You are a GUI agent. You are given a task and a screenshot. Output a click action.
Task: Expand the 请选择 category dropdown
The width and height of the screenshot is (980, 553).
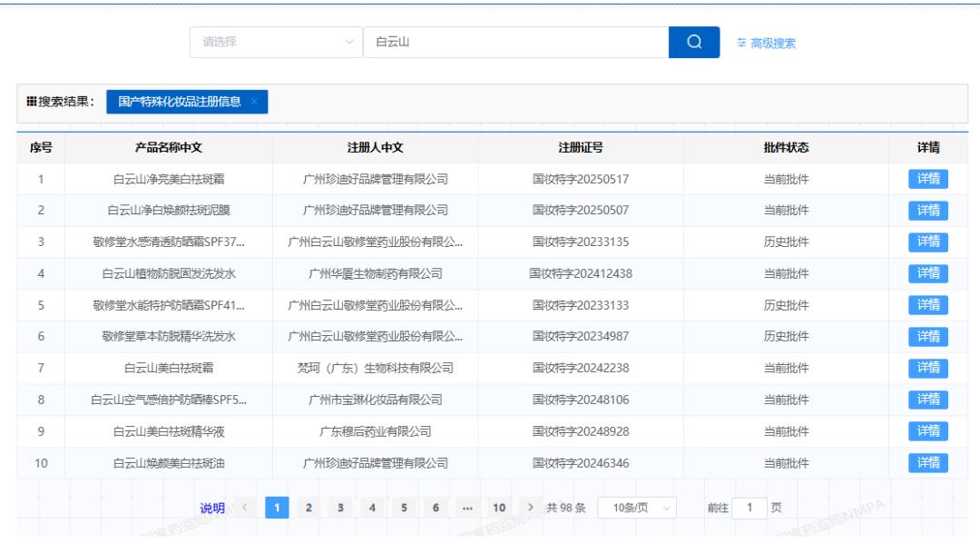[276, 42]
